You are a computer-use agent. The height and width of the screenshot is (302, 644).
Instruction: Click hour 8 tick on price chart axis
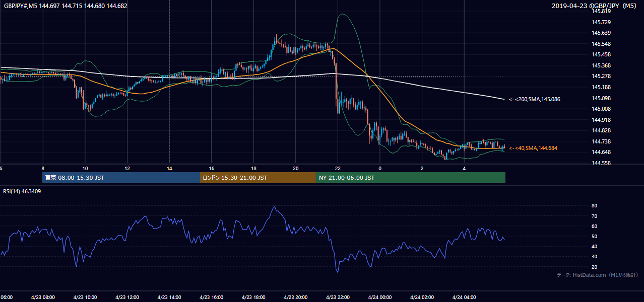43,169
